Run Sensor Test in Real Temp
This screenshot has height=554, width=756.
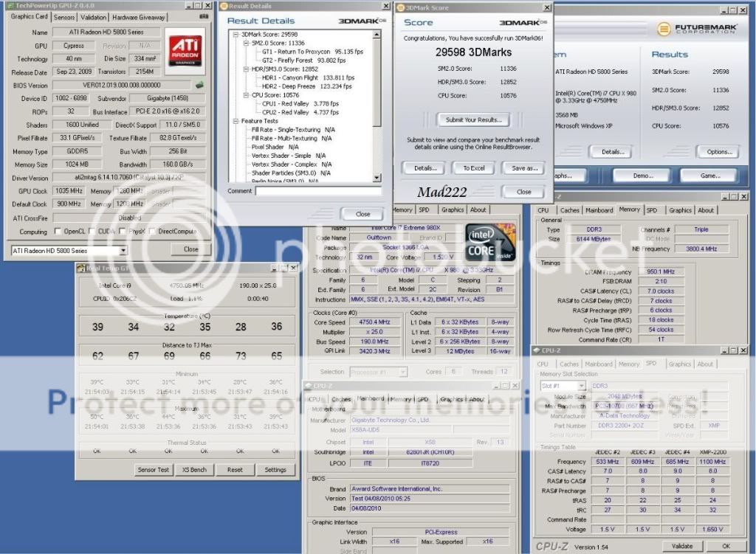coord(154,470)
